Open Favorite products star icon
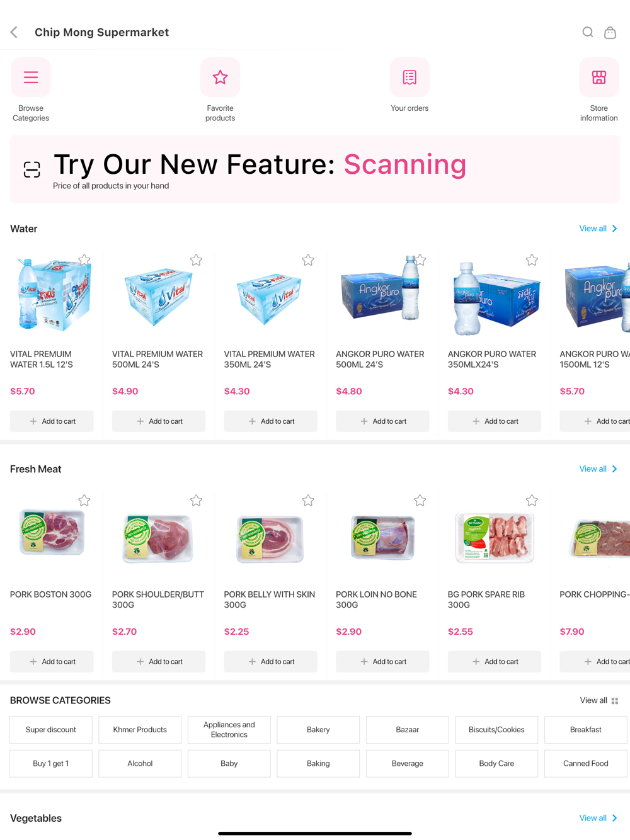630x840 pixels. 220,77
